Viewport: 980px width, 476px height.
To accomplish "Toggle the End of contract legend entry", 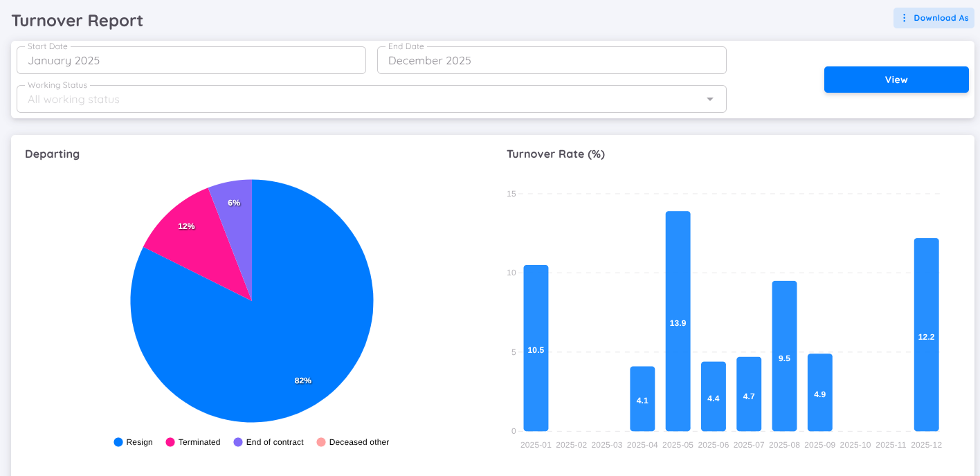I will tap(269, 441).
